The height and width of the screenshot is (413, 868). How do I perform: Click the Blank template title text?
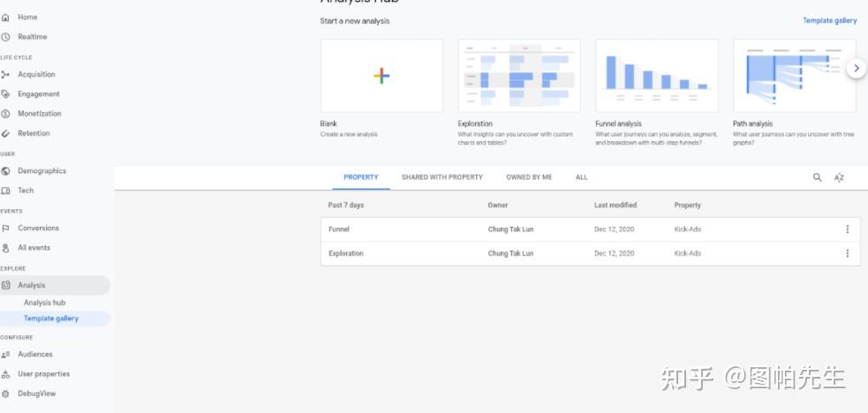point(328,124)
